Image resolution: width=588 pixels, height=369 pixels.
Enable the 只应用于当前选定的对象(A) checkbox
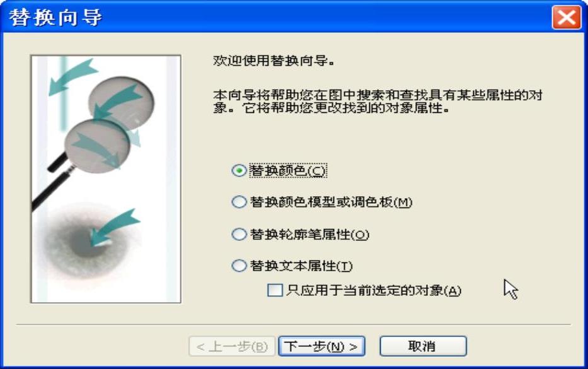pyautogui.click(x=275, y=290)
